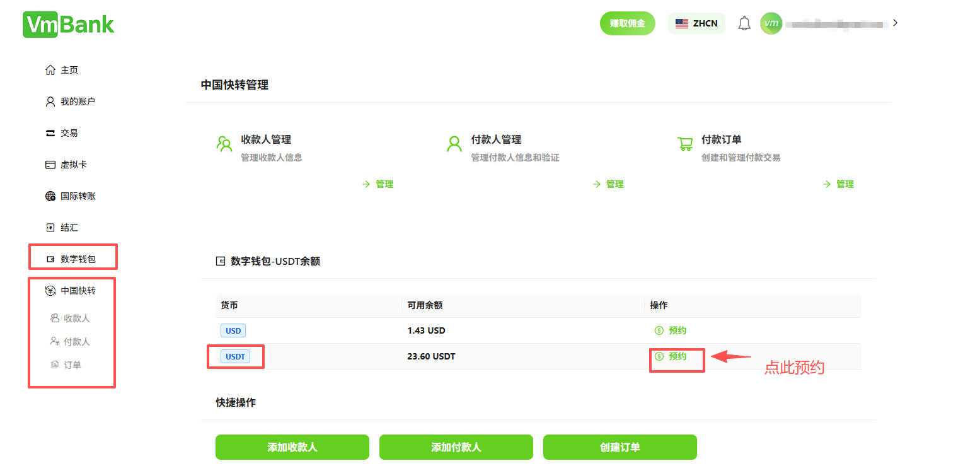Click the notification bell icon
980x473 pixels.
coord(744,23)
